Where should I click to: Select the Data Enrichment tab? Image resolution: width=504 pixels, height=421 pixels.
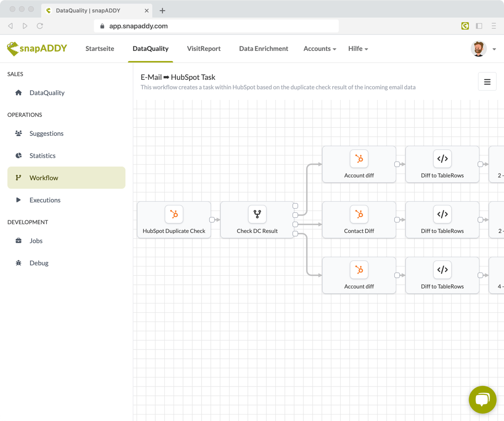(263, 49)
